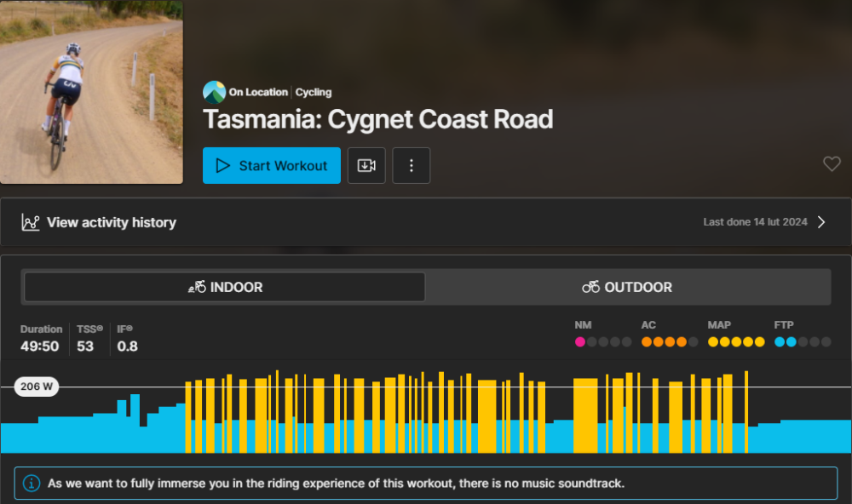Click the On Location category logo
The image size is (852, 504).
point(214,92)
